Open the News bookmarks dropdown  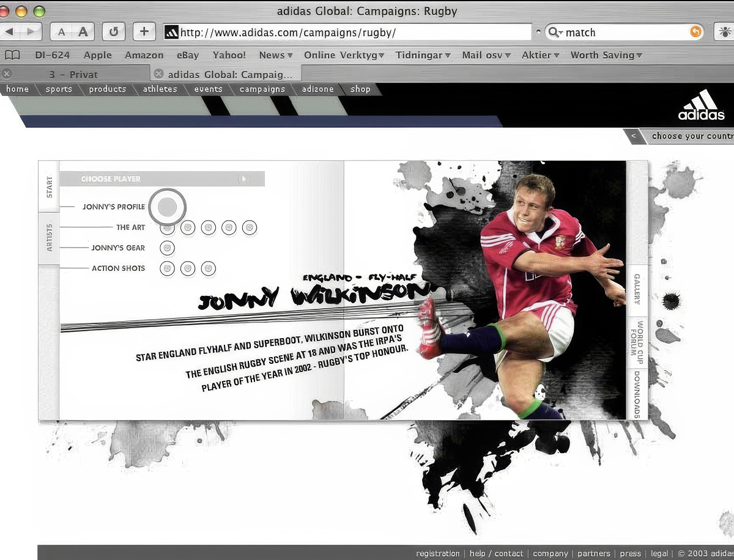point(276,55)
